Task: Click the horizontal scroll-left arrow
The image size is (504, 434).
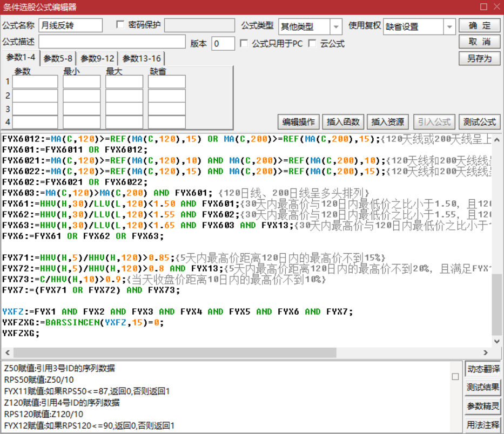Action: pos(8,352)
